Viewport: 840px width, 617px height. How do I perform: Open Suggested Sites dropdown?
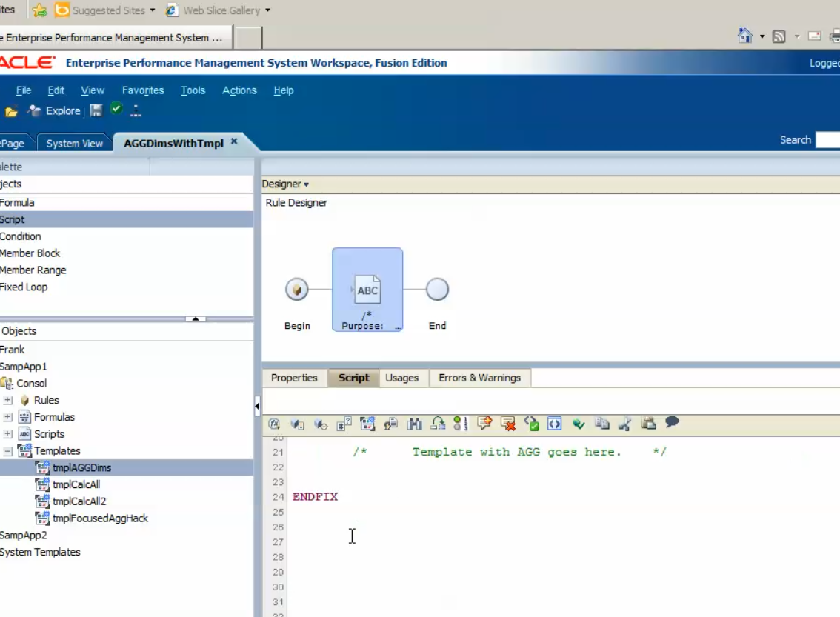tap(153, 10)
